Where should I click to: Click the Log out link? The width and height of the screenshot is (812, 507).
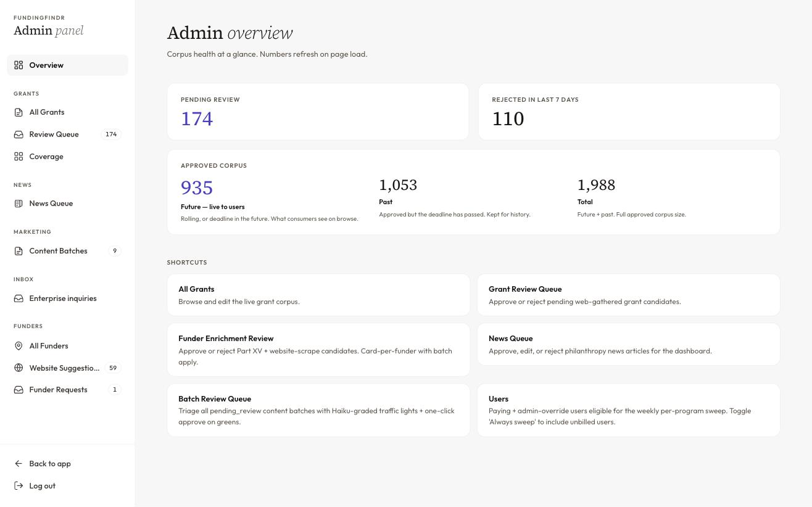click(x=67, y=486)
